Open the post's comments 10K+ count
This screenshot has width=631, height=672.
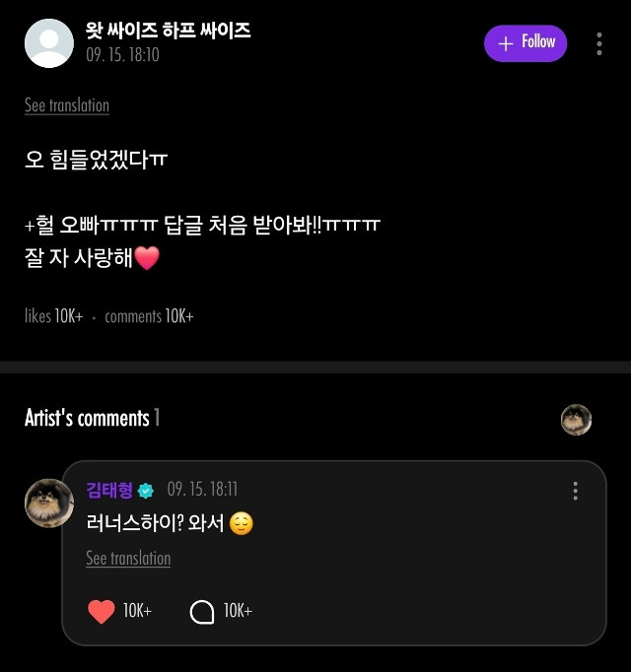coord(149,316)
